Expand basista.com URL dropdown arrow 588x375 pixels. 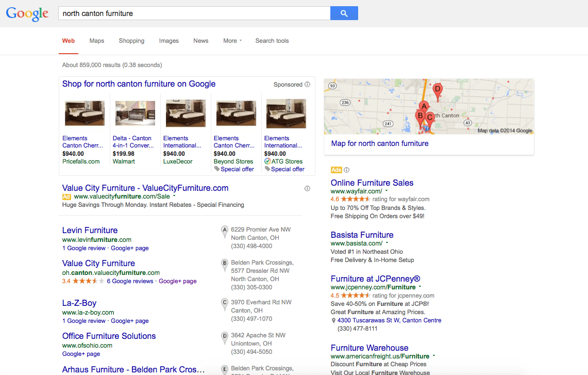[x=387, y=243]
